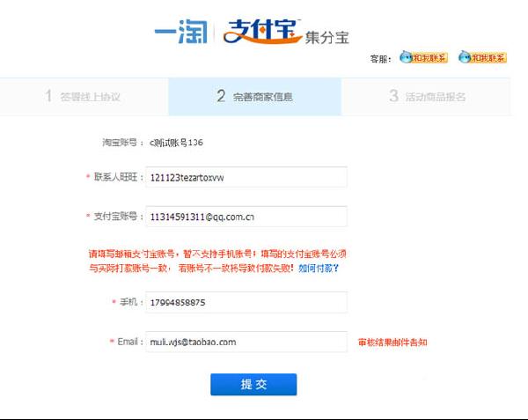Click the red 请填写邮箱支付宝账号 warning text
Viewport: 528px width, 420px height.
217,261
